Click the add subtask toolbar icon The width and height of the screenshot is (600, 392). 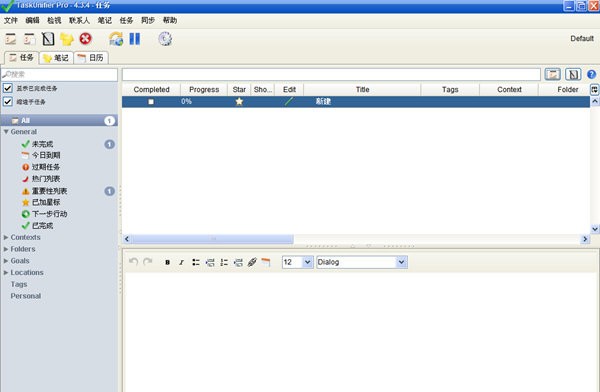29,39
